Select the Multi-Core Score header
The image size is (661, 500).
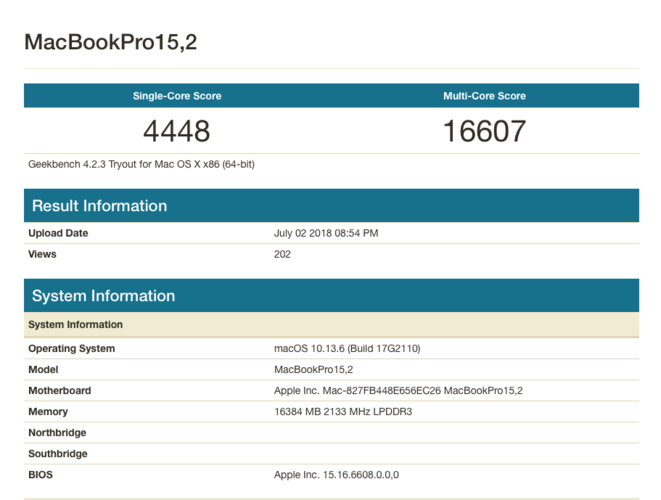point(484,96)
